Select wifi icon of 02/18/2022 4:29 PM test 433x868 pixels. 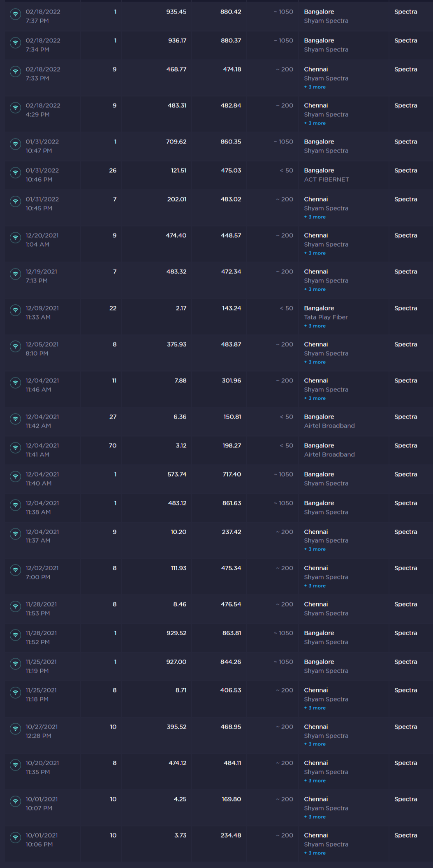point(16,108)
